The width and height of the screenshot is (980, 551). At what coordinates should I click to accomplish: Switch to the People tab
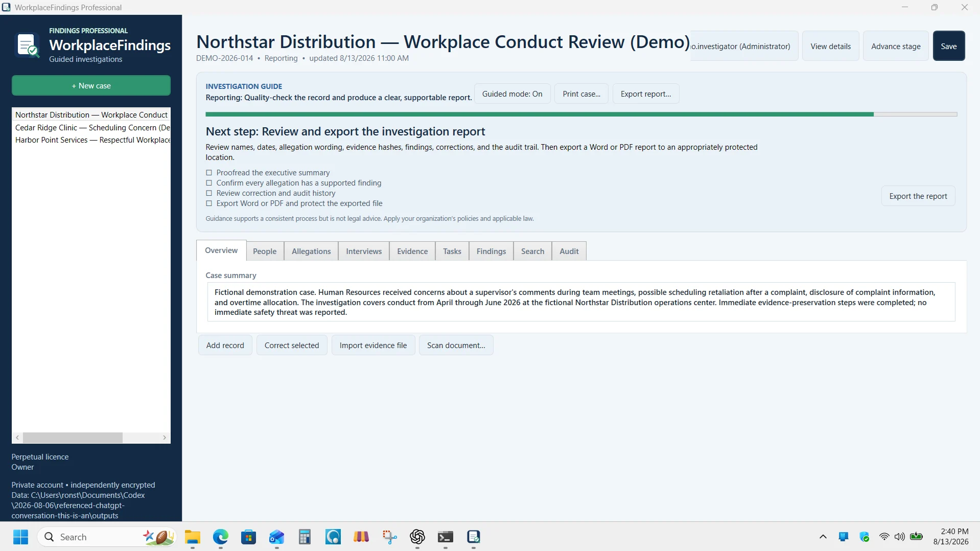point(265,251)
